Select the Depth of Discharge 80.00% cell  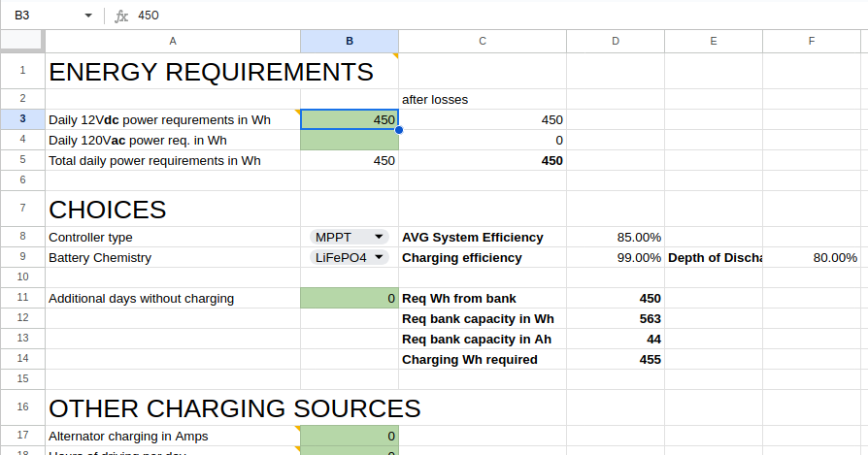pyautogui.click(x=811, y=258)
